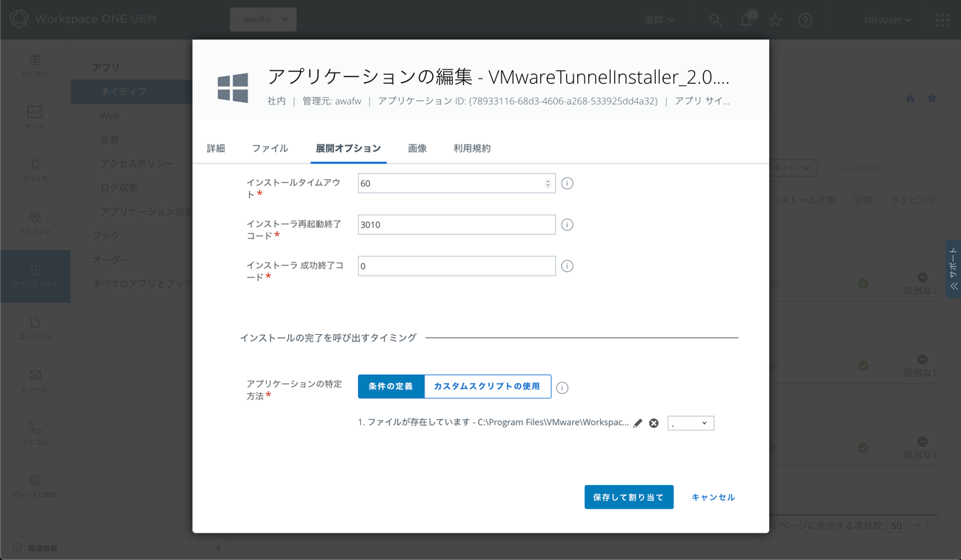
Task: Switch to the 展開オプション tab
Action: tap(348, 148)
